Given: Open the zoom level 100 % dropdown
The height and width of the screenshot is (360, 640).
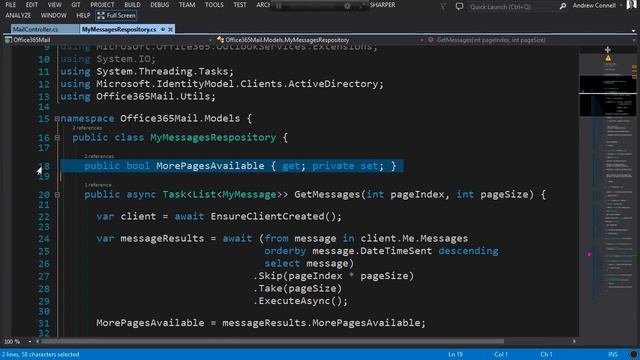Looking at the screenshot, I should [18, 341].
